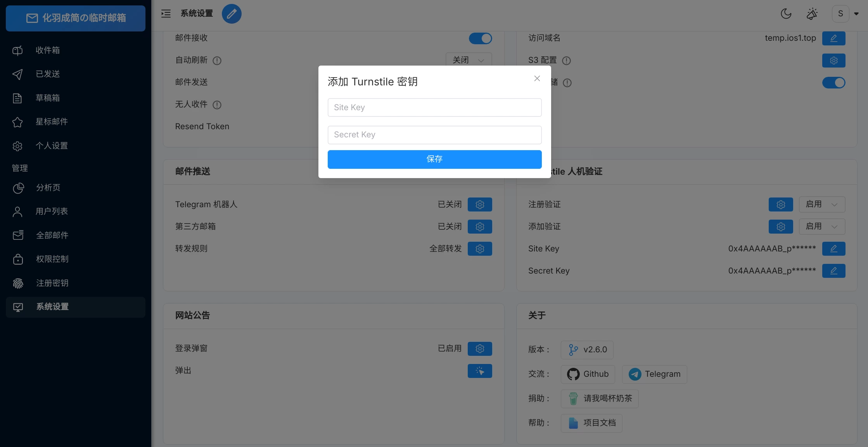868x447 pixels.
Task: Open registration verification 启用 dropdown
Action: pyautogui.click(x=821, y=204)
